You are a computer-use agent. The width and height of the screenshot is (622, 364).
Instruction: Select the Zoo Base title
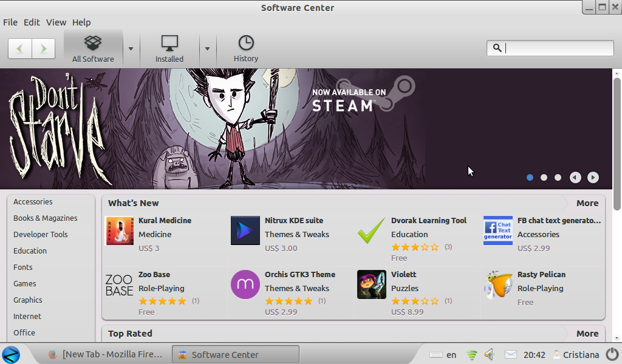point(154,274)
